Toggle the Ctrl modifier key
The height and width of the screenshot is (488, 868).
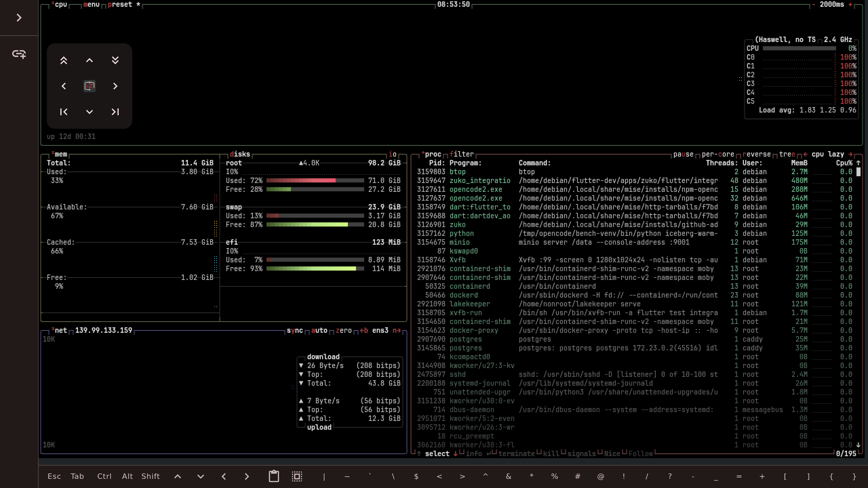(x=104, y=476)
